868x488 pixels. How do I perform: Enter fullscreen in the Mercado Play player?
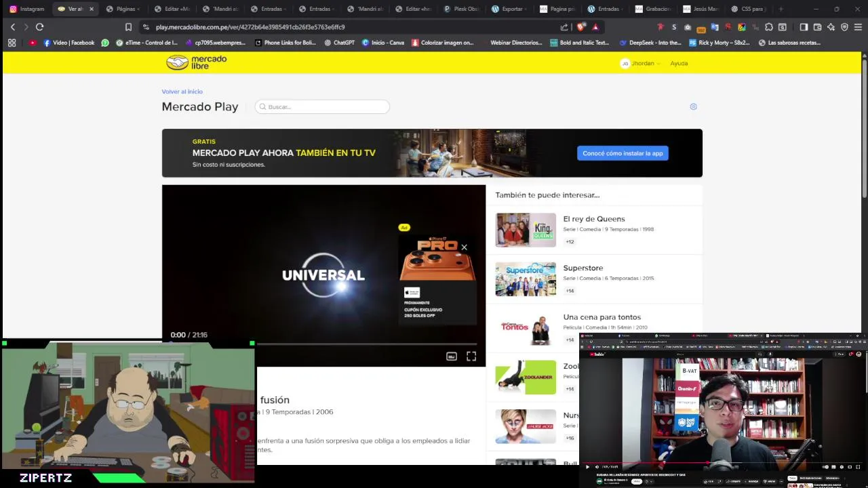(471, 357)
